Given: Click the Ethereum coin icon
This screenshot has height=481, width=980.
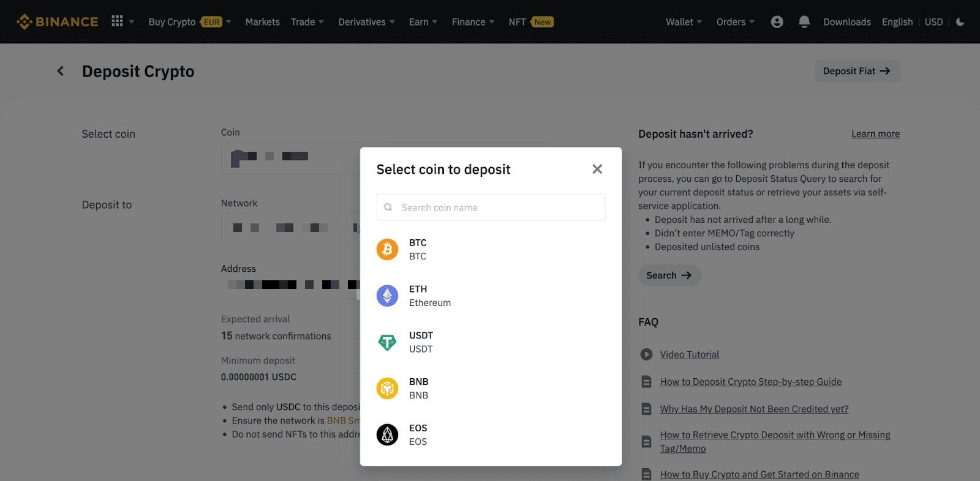Looking at the screenshot, I should click(x=387, y=296).
